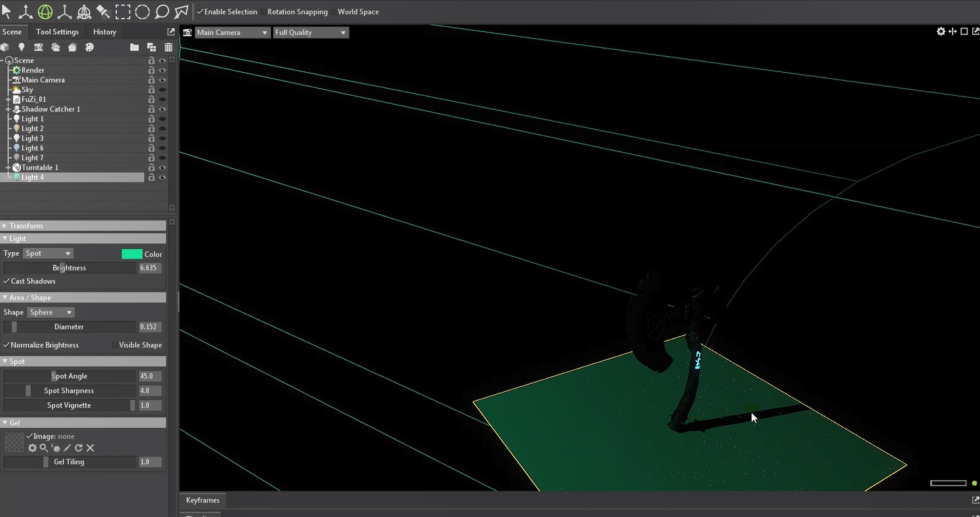980x517 pixels.
Task: Add a new light with bulb icon
Action: 22,47
